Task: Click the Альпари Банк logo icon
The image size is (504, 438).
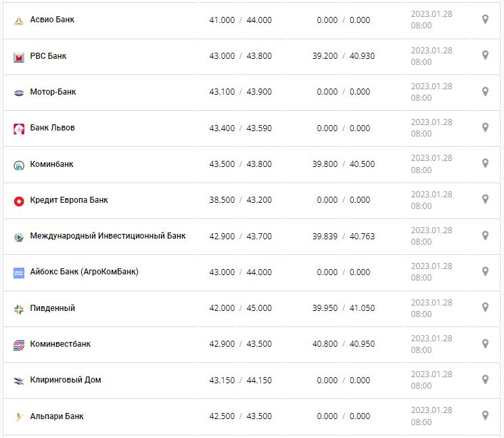Action: (19, 417)
